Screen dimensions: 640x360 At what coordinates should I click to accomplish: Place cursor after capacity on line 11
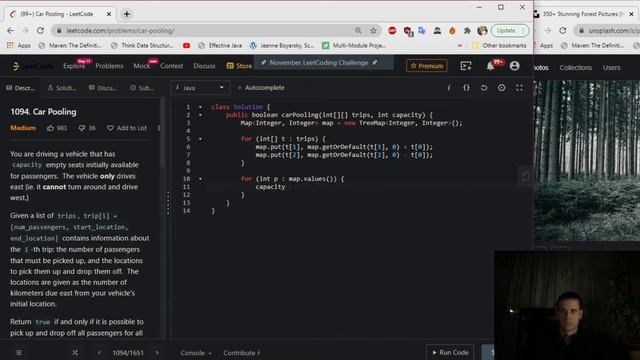click(286, 187)
